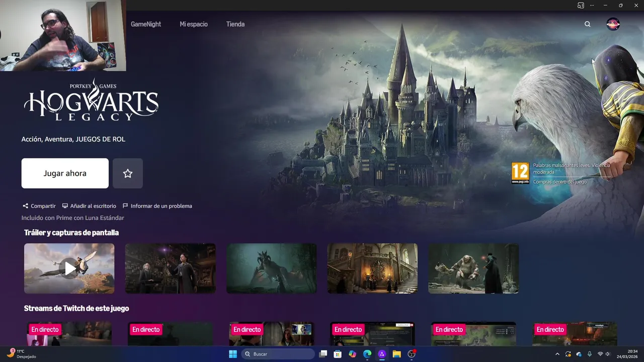Click the Acción, Aventura, JUEGOS DE ROL text
This screenshot has height=362, width=644.
[73, 139]
